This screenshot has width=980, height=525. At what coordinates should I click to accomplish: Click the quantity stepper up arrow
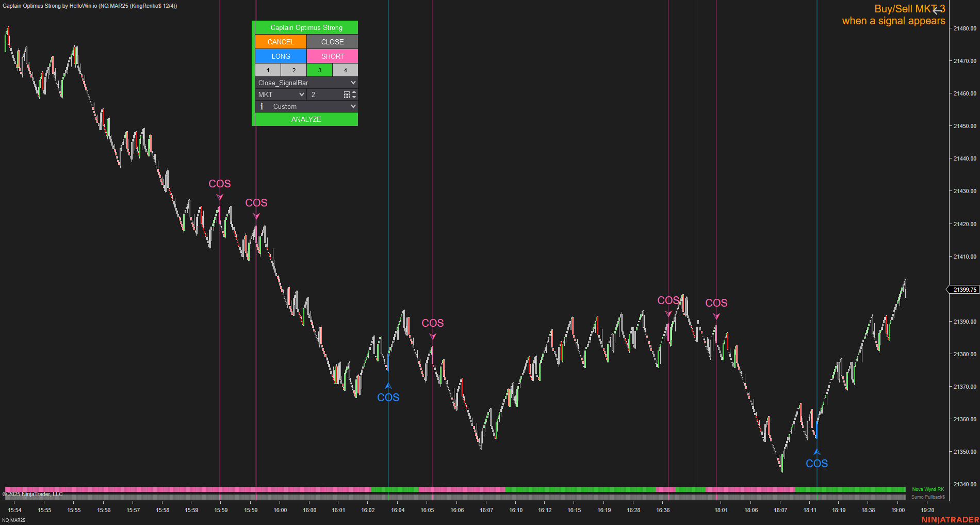354,92
